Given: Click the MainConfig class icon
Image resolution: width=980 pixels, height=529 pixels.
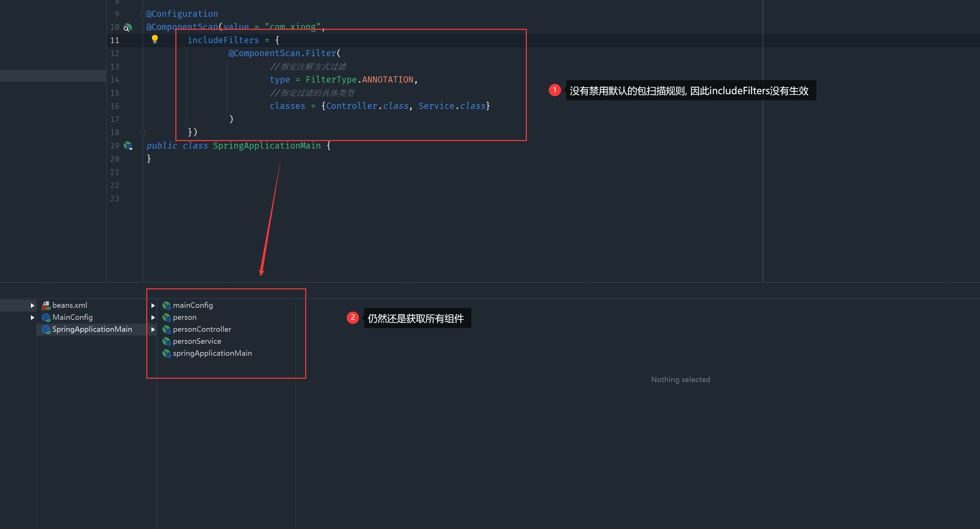Looking at the screenshot, I should tap(46, 317).
